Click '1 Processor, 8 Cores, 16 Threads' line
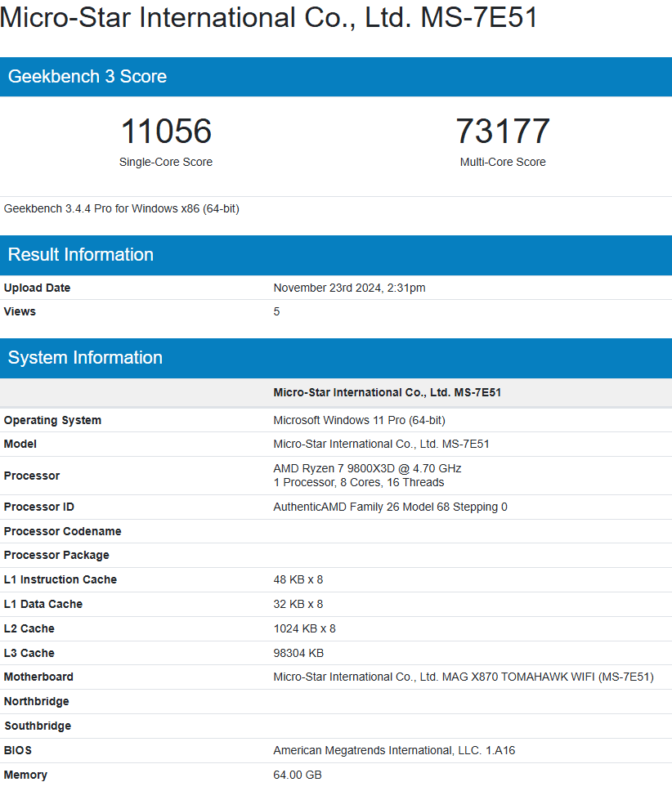672x791 pixels. [359, 483]
